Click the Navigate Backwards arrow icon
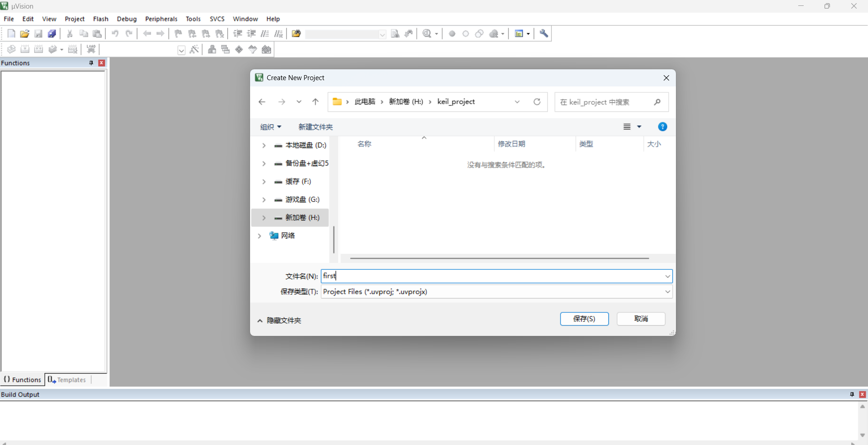868x445 pixels. [x=147, y=33]
